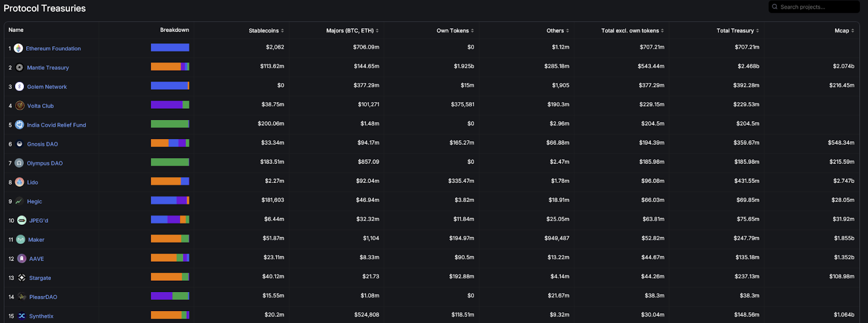Open the Lido project link
This screenshot has height=323, width=868.
[33, 182]
